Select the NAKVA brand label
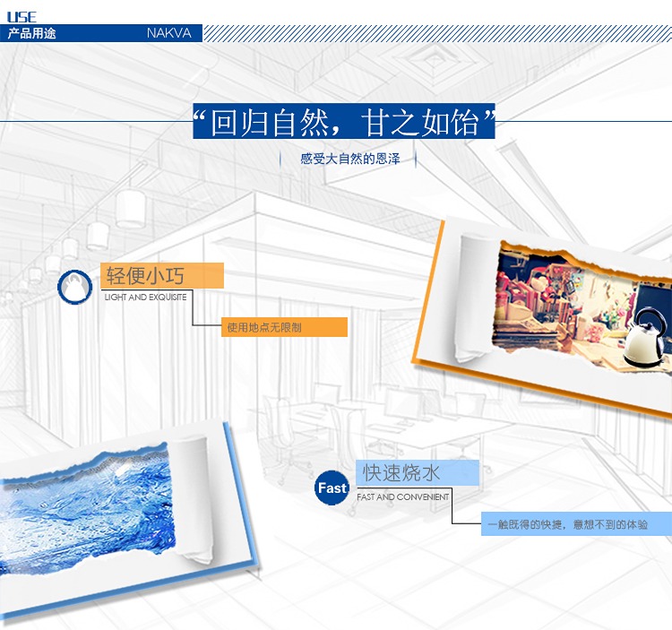 167,34
